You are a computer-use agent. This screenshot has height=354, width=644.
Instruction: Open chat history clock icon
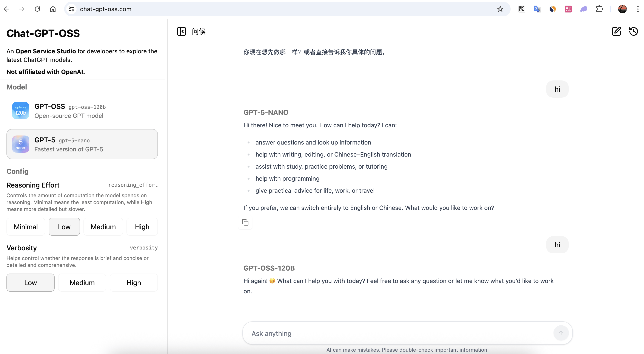pos(633,31)
